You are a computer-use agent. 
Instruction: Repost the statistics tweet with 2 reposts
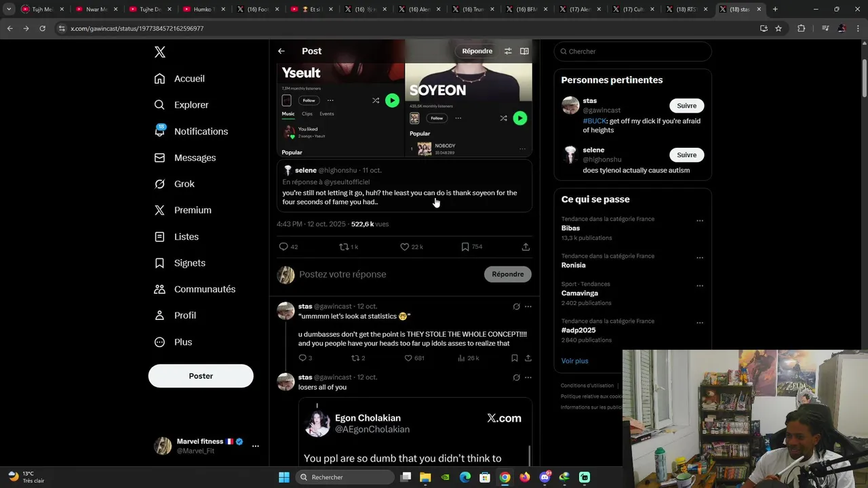[355, 358]
